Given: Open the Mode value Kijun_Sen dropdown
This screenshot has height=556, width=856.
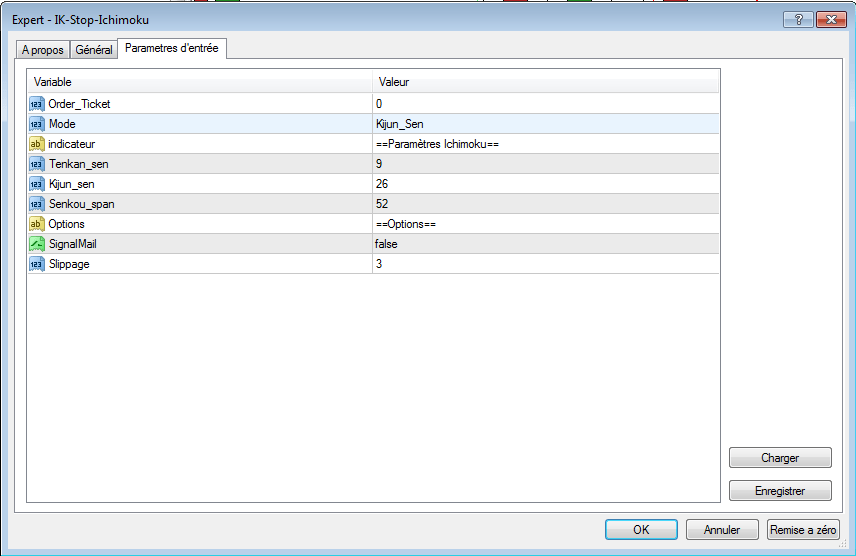Looking at the screenshot, I should pyautogui.click(x=545, y=124).
